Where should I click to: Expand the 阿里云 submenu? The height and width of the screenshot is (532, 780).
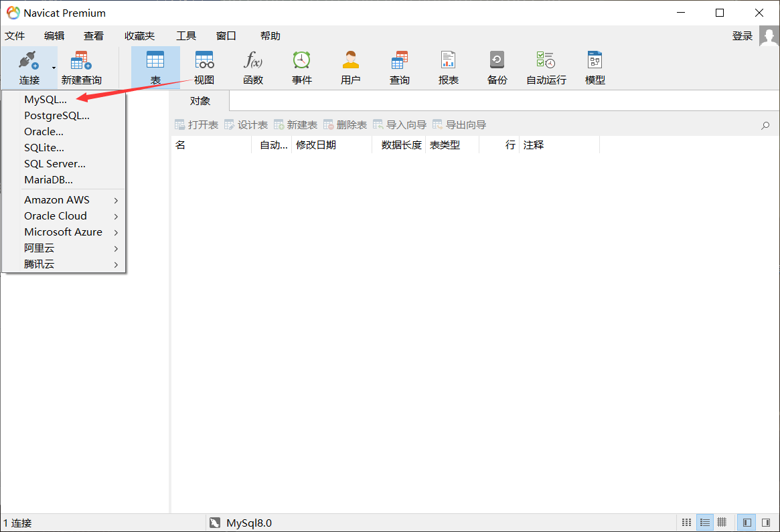[x=64, y=248]
